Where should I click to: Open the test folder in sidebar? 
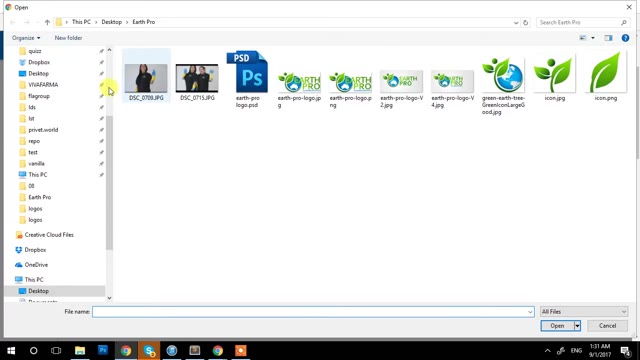pyautogui.click(x=33, y=152)
